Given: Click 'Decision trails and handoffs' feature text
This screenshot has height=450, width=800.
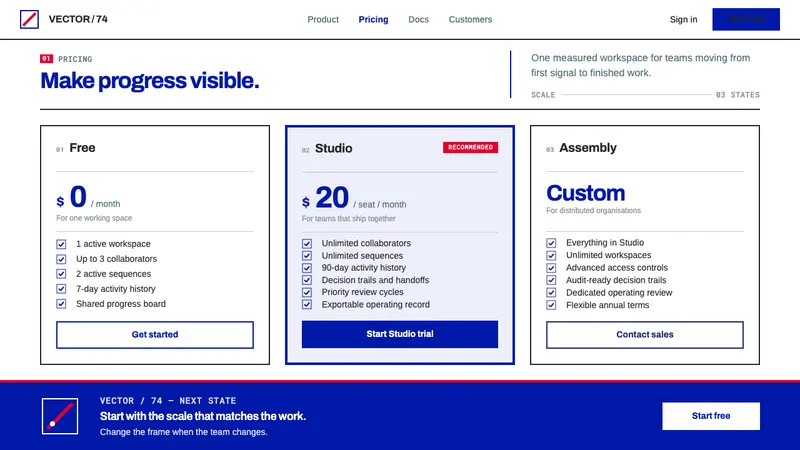Looking at the screenshot, I should pos(375,280).
